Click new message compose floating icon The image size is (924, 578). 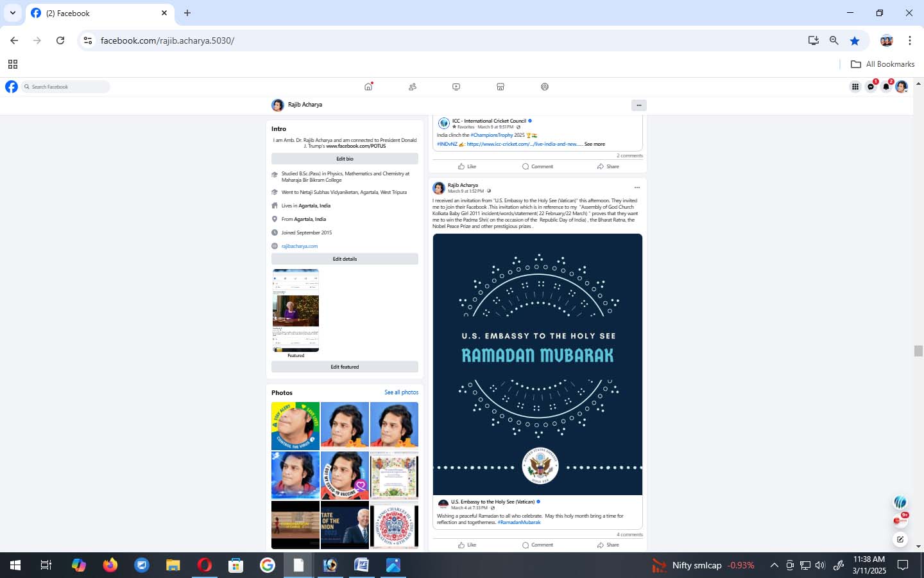tap(901, 539)
